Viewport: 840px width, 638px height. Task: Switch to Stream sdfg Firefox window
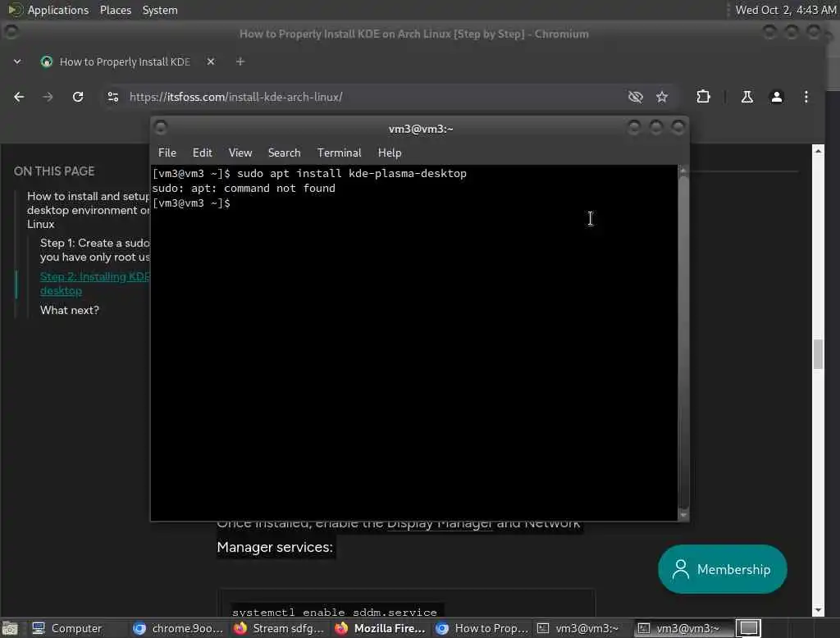(x=279, y=628)
